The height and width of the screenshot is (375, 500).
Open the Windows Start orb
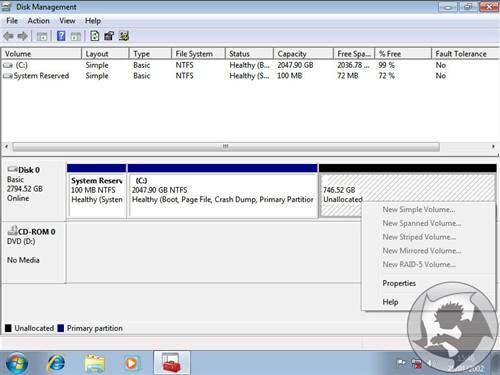point(17,363)
